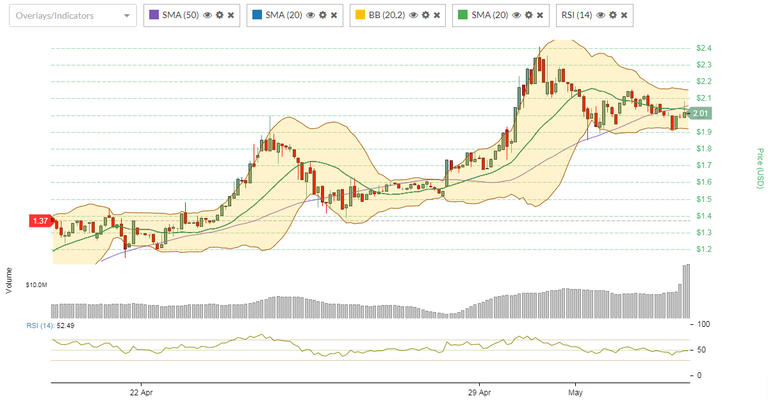Click the RSI axis 100 label
Screen dimensions: 768x407
[702, 324]
